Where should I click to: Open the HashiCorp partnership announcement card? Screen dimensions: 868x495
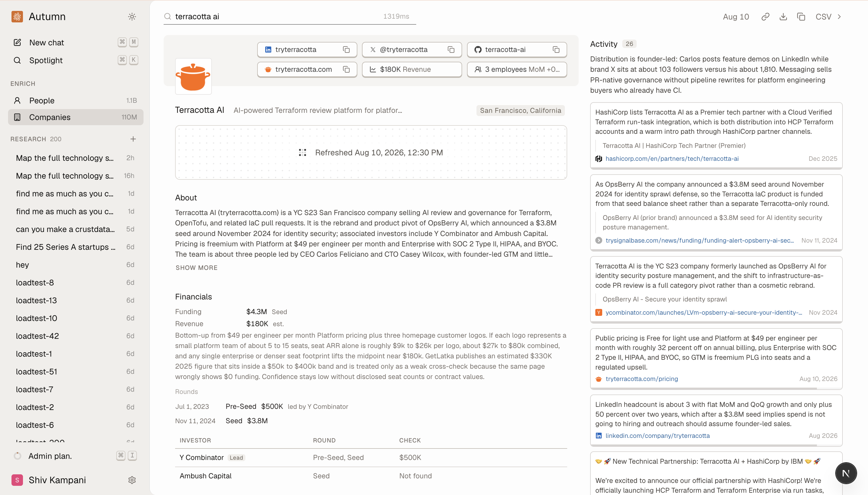tap(716, 473)
